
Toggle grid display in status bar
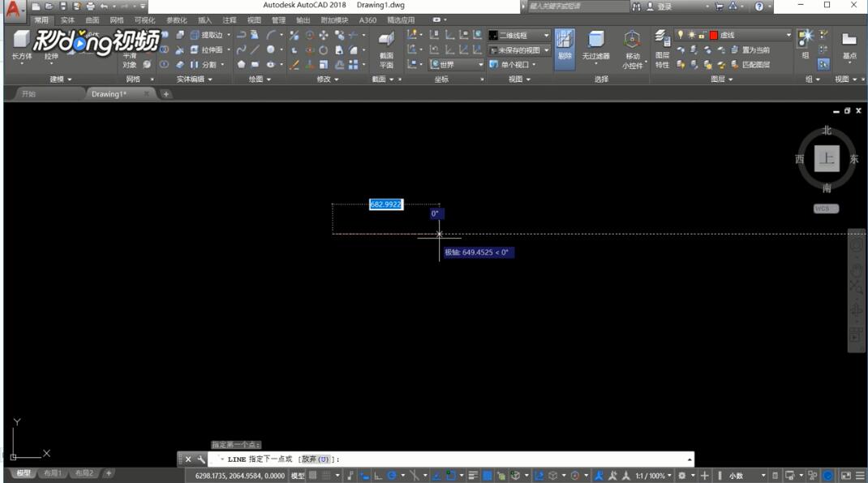coord(313,475)
